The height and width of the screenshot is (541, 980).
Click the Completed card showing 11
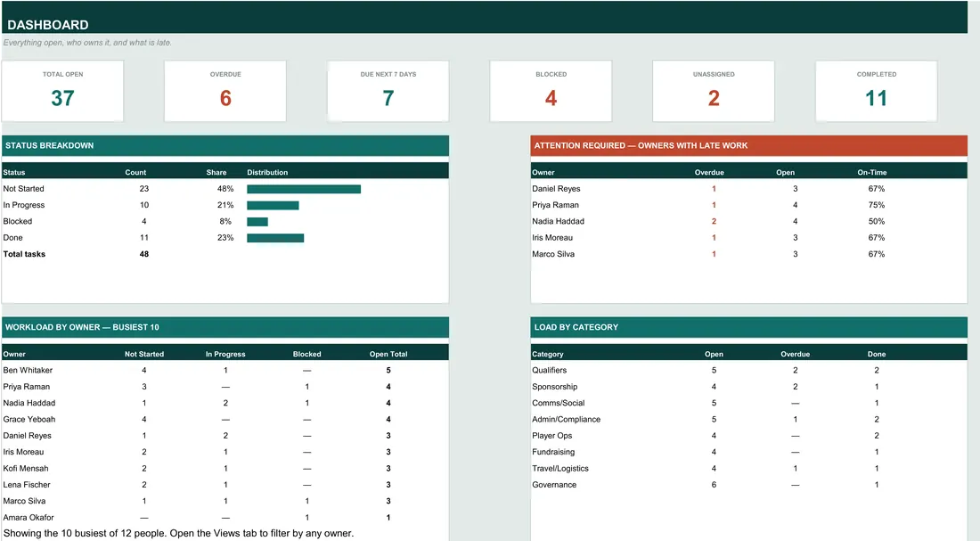click(877, 91)
